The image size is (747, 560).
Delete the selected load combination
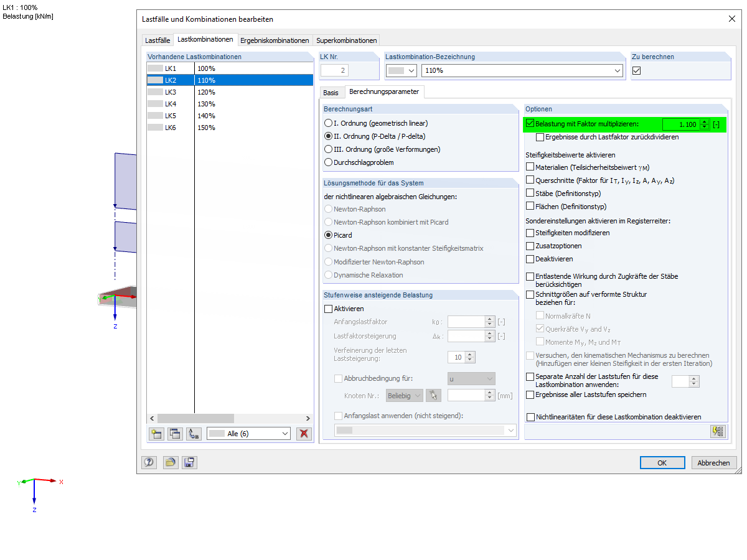(304, 434)
